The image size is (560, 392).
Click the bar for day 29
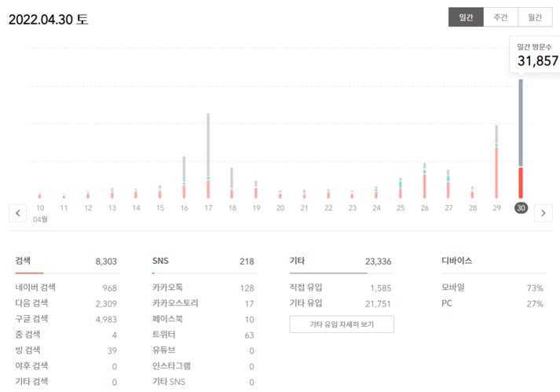(x=496, y=162)
